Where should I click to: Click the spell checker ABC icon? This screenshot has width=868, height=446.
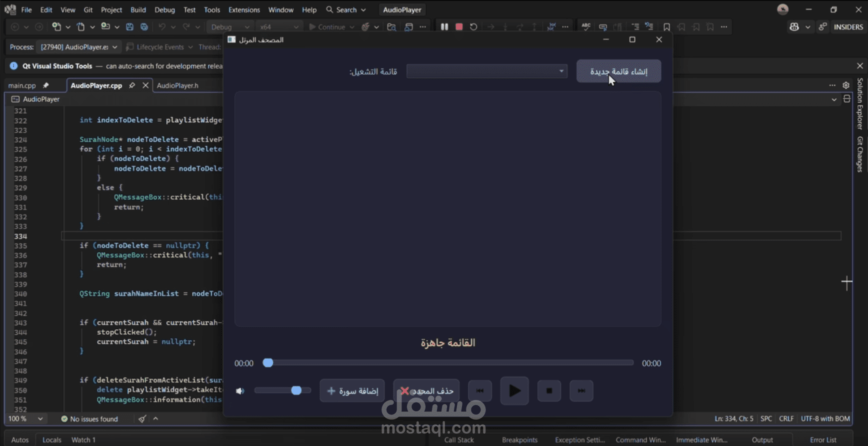[586, 27]
